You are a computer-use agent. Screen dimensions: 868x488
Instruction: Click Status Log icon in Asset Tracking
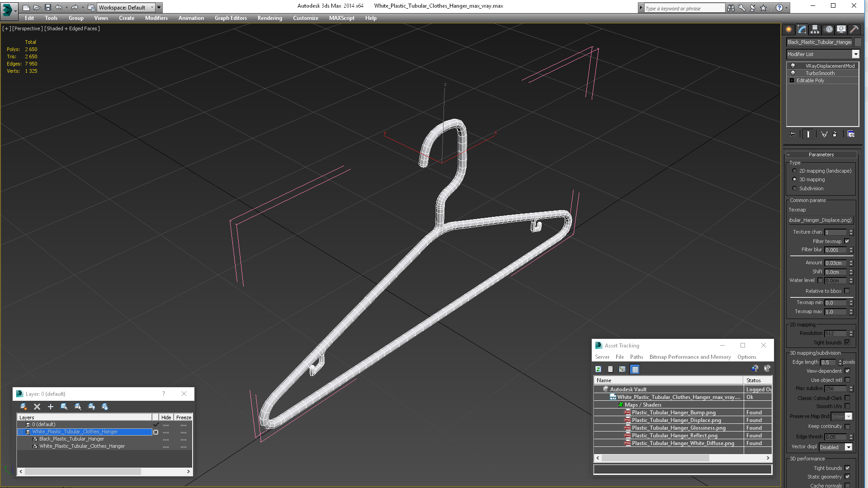tap(610, 369)
